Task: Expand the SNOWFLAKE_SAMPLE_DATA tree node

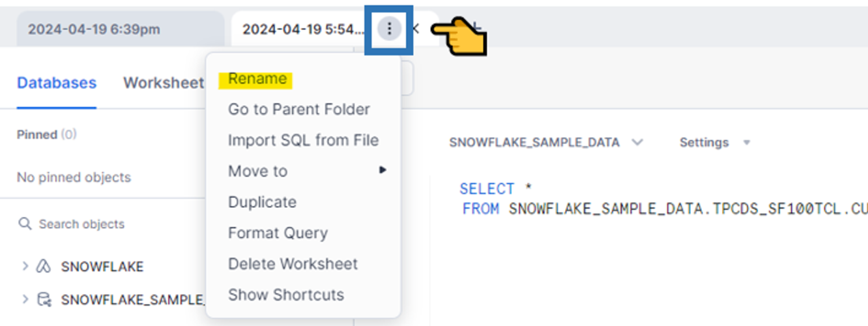Action: coord(25,300)
